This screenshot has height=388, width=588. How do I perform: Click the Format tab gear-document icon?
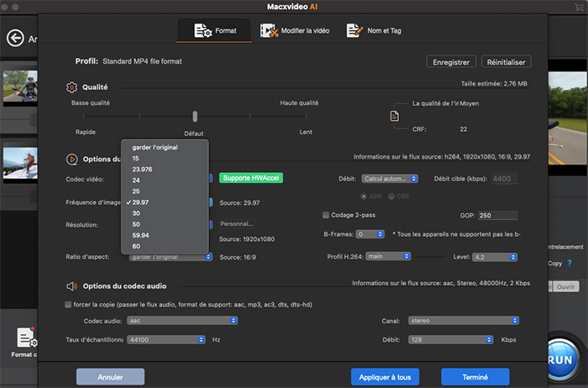(202, 31)
